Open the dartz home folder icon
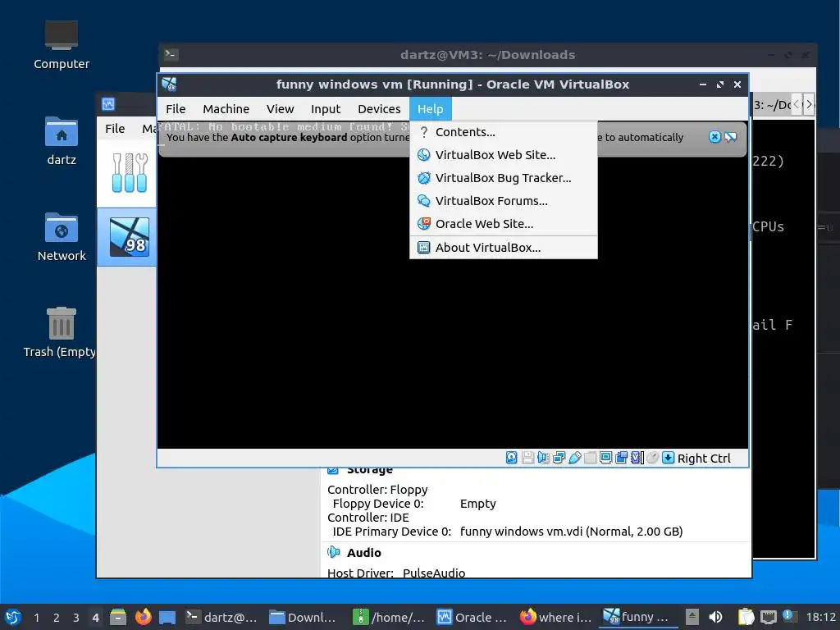Image resolution: width=840 pixels, height=630 pixels. click(x=61, y=131)
